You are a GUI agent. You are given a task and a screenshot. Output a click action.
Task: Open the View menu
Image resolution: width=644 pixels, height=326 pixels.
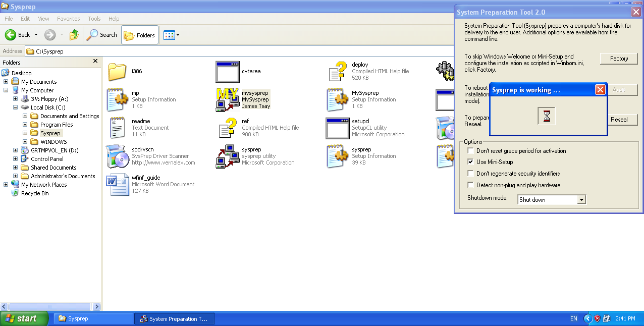click(44, 19)
